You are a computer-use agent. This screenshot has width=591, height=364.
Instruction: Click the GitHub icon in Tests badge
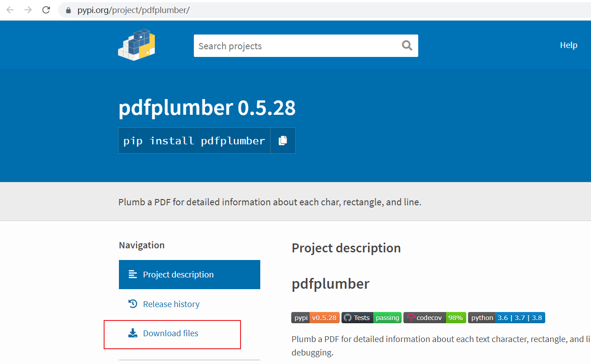347,318
